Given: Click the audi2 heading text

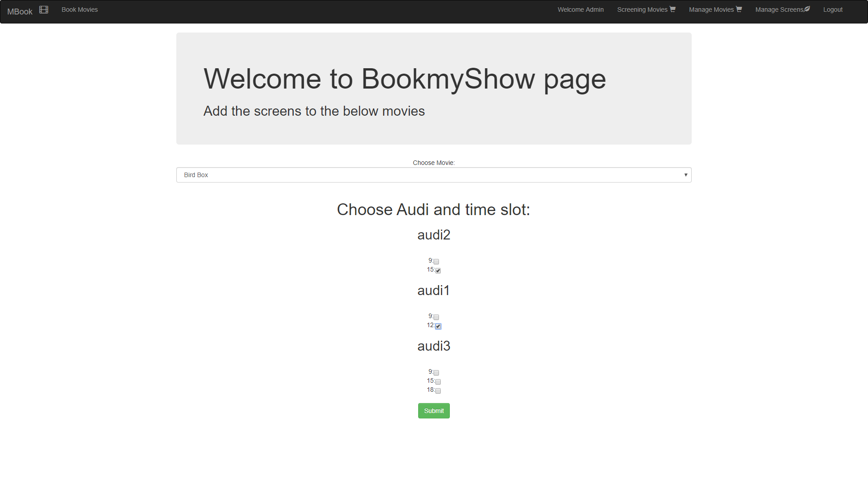Looking at the screenshot, I should coord(434,235).
